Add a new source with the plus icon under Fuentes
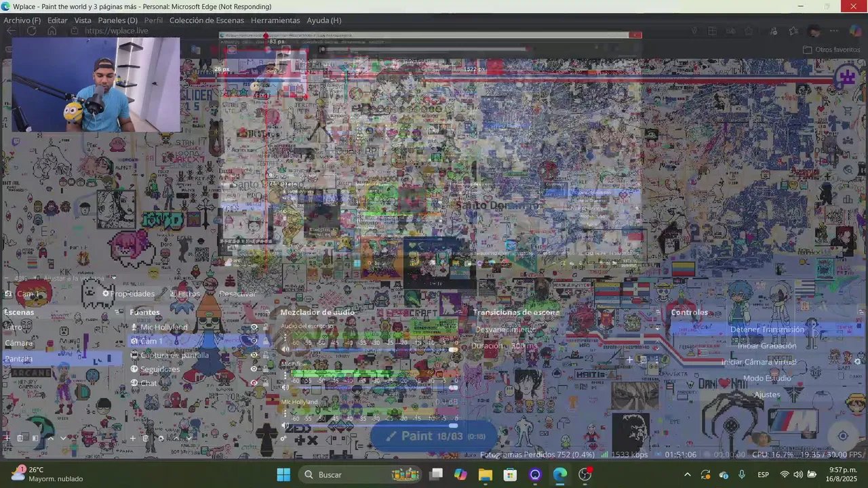Image resolution: width=868 pixels, height=488 pixels. [133, 438]
